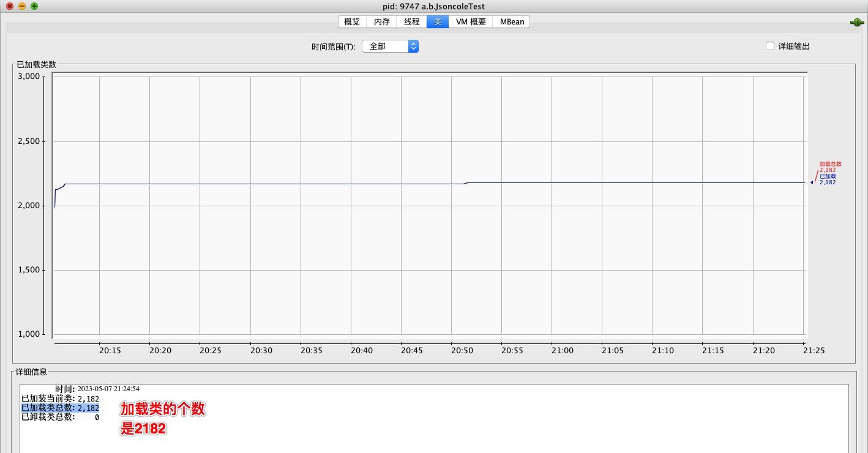Go to the MBean tab
The image size is (868, 453).
(x=512, y=21)
